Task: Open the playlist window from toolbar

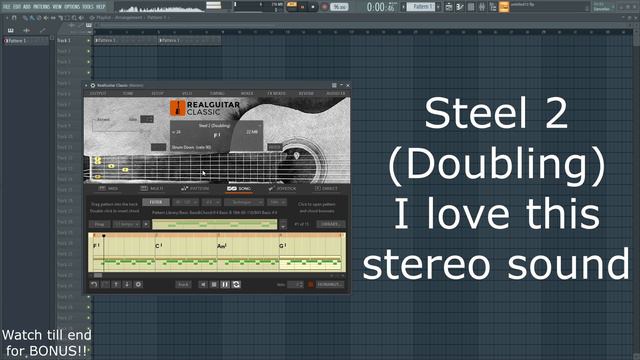Action: tap(449, 7)
